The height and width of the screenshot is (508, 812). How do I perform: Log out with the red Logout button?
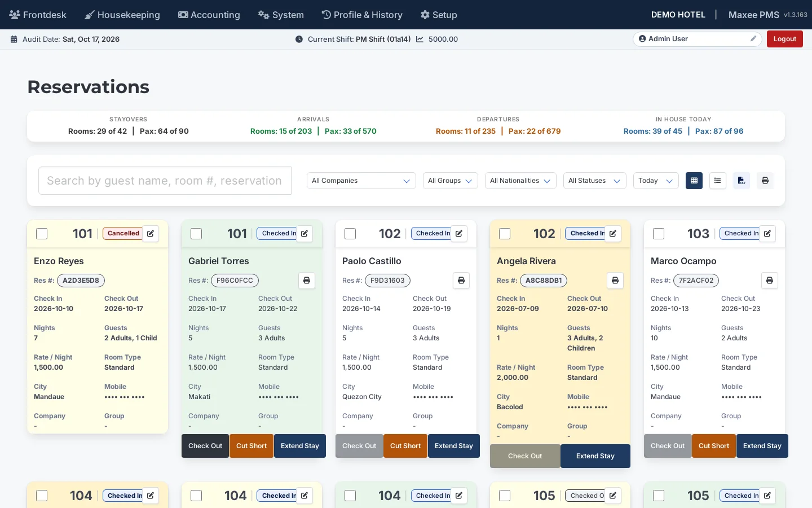pyautogui.click(x=785, y=39)
